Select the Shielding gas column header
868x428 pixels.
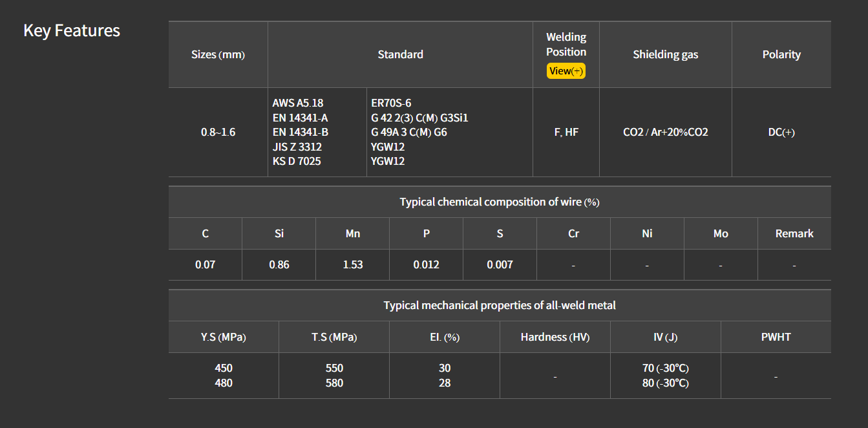[x=665, y=55]
